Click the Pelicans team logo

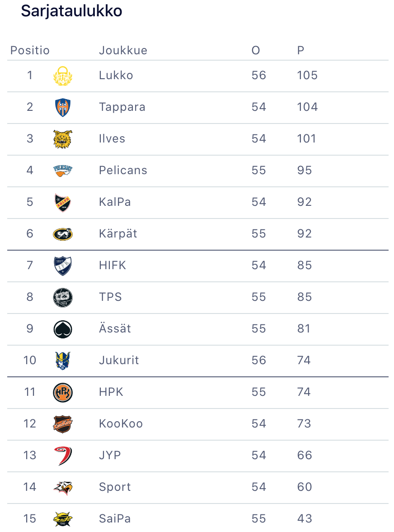coord(63,171)
